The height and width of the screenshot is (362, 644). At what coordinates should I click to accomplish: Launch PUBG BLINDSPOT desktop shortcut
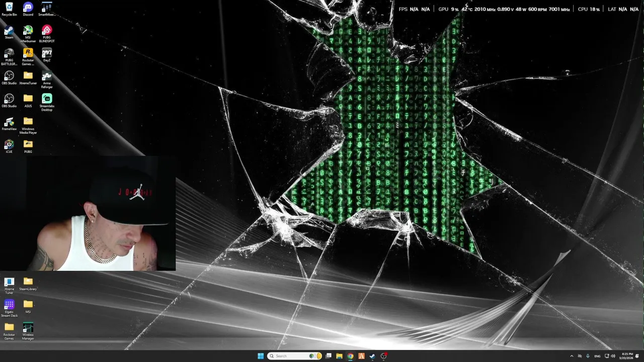pyautogui.click(x=47, y=34)
